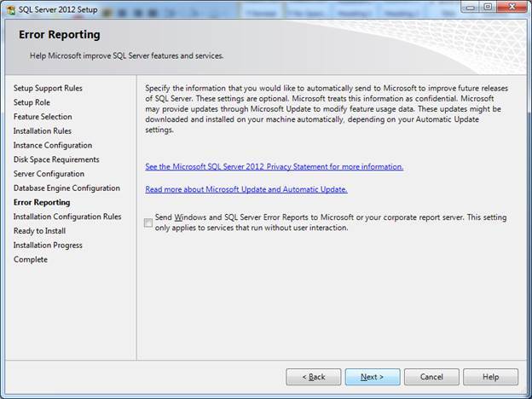Maximize the SQL Server Setup window
Screen dimensions: 532x399
tap(488, 7)
